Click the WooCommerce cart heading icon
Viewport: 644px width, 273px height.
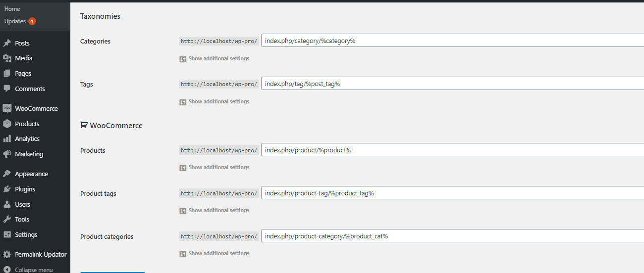84,126
